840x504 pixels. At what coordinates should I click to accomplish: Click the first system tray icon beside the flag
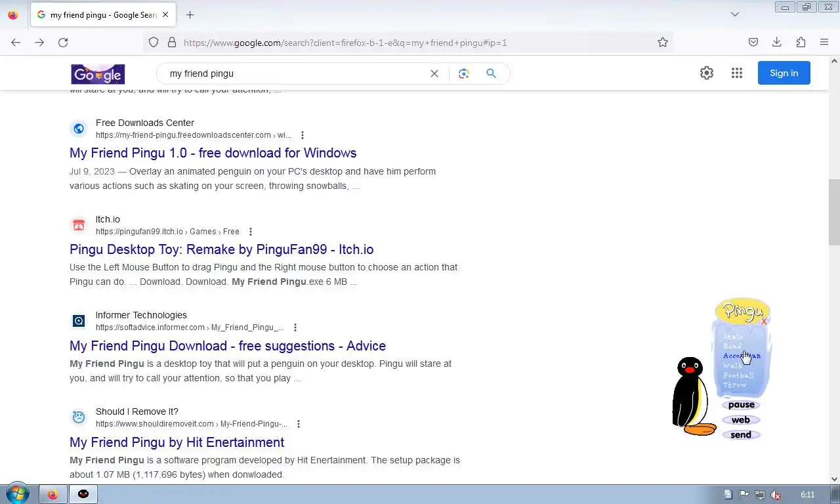point(728,495)
